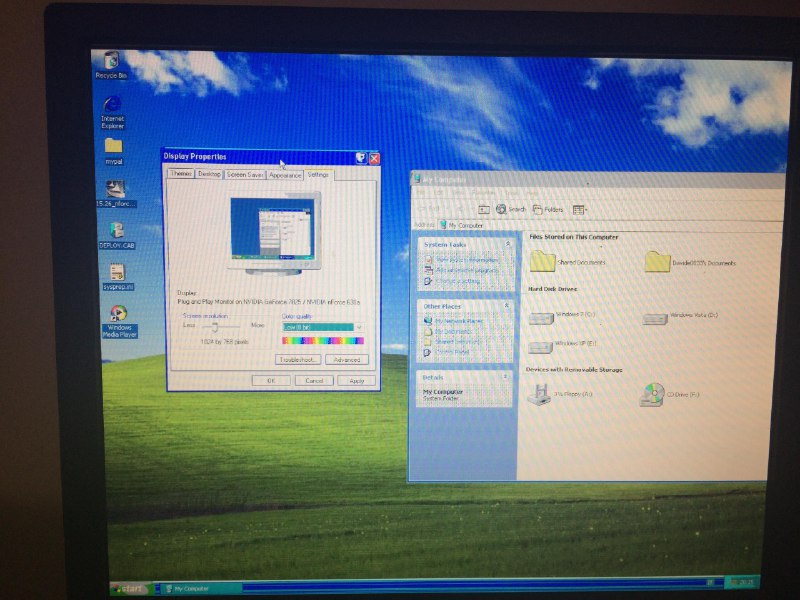Open the Recycle Bin desktop icon

[111, 65]
